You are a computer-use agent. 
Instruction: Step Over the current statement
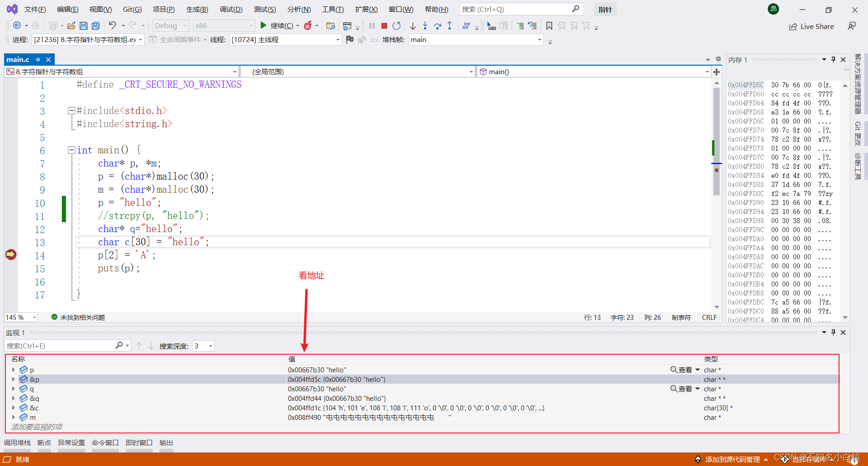click(x=437, y=26)
